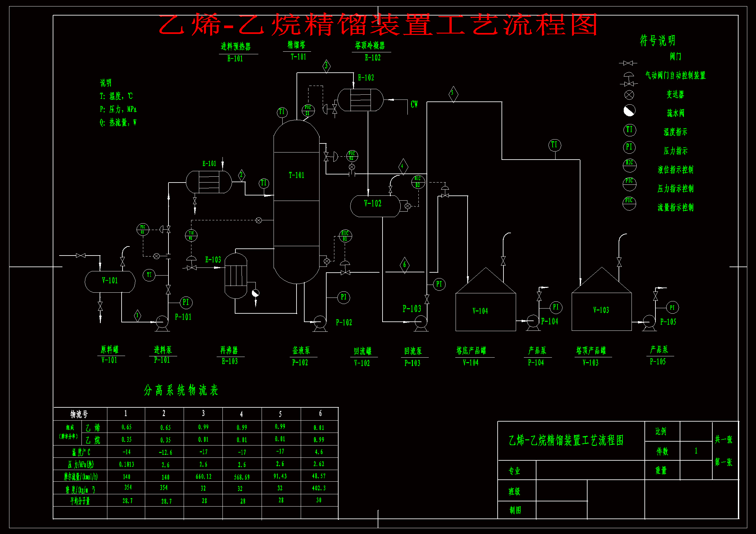This screenshot has height=534, width=756.
Task: Click the V-104 bottom product tank
Action: click(485, 310)
